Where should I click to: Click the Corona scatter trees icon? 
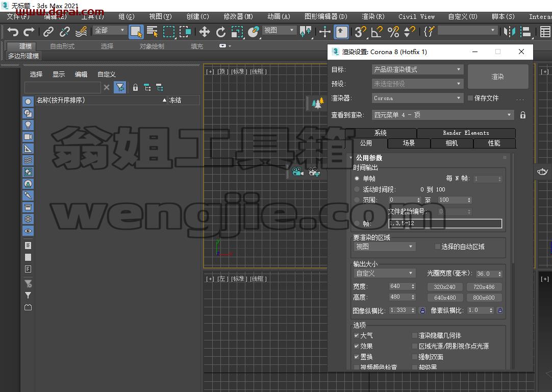click(317, 103)
